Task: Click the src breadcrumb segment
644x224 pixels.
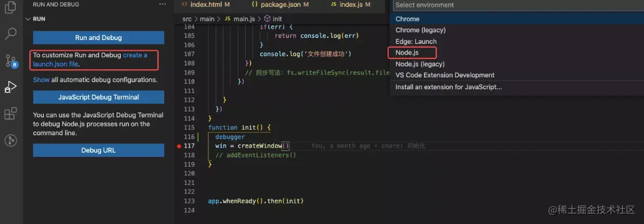Action: tap(187, 19)
